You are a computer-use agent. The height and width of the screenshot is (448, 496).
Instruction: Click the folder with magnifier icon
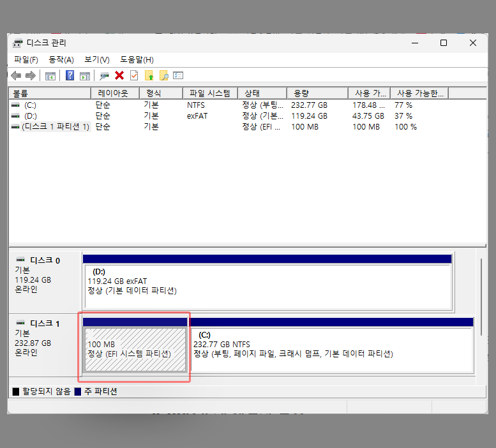[x=164, y=75]
